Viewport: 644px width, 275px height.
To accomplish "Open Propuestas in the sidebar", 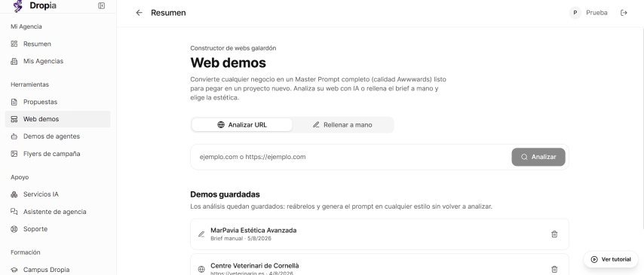I will 57,102.
